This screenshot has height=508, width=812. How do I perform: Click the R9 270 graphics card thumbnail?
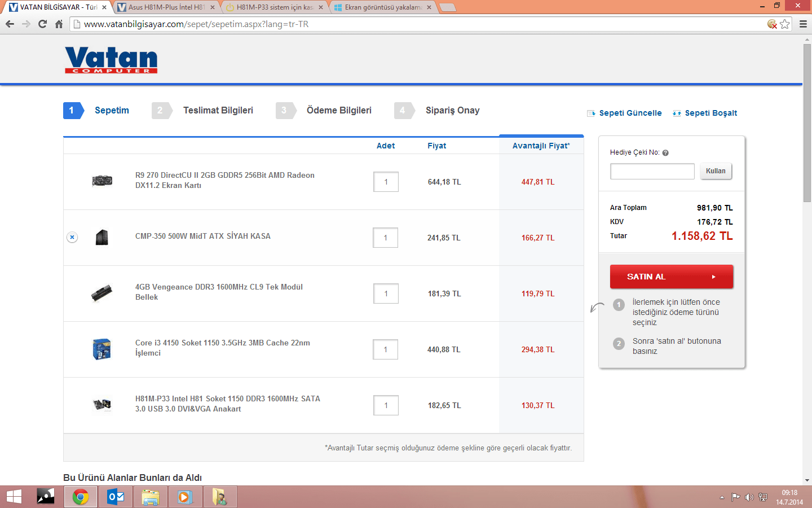(102, 181)
